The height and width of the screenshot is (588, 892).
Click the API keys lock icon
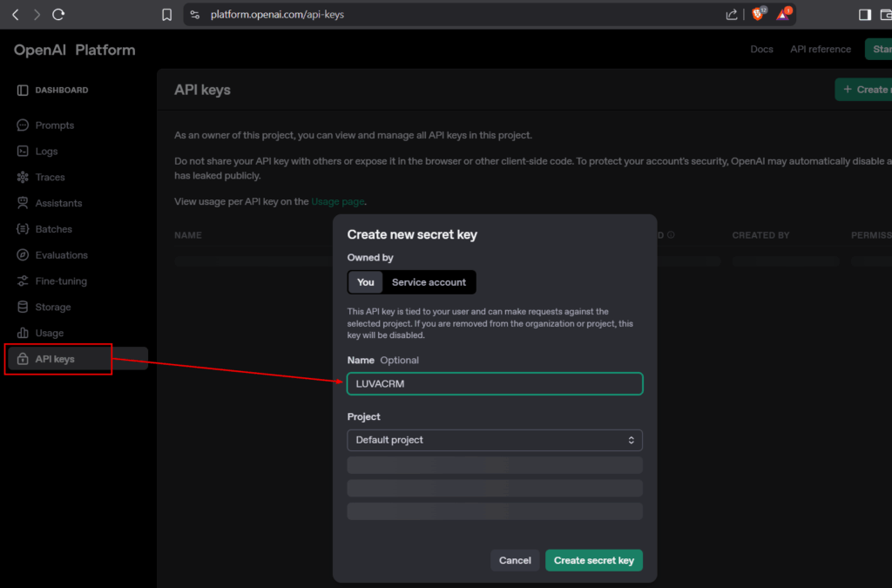23,359
